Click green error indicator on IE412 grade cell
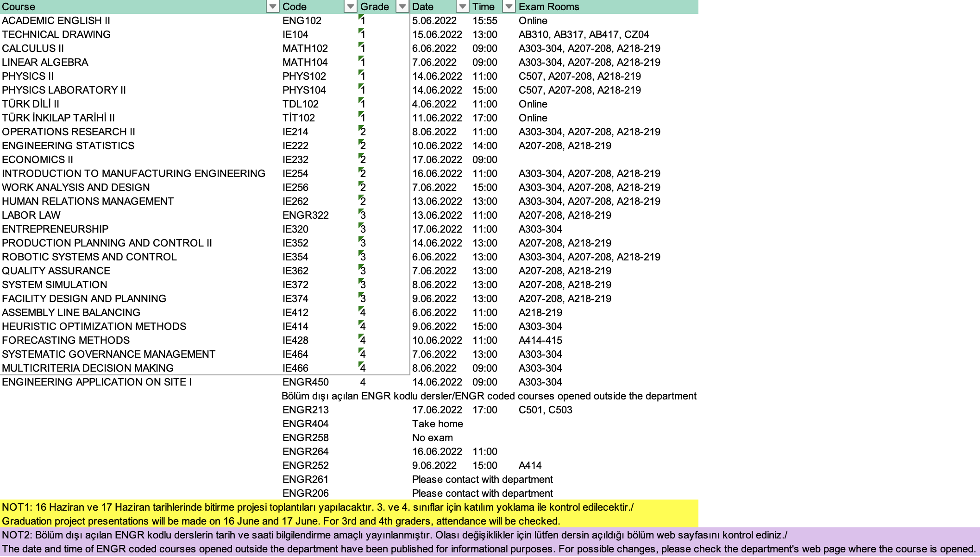The image size is (980, 557). click(x=360, y=309)
